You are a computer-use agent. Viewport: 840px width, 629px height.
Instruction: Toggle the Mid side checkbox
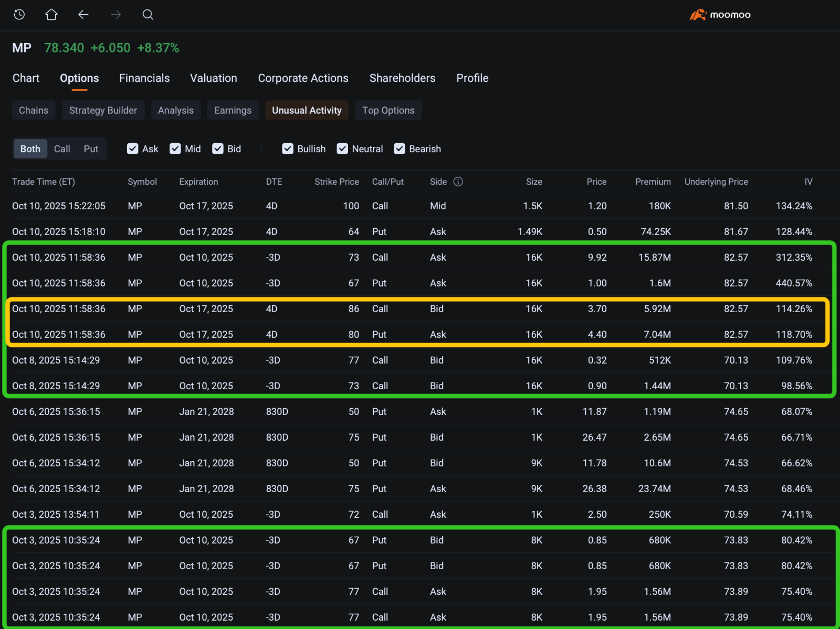(x=175, y=149)
